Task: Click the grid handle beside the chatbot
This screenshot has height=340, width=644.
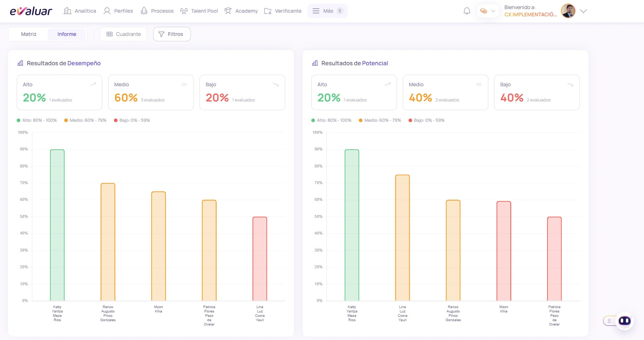Action: click(x=609, y=321)
